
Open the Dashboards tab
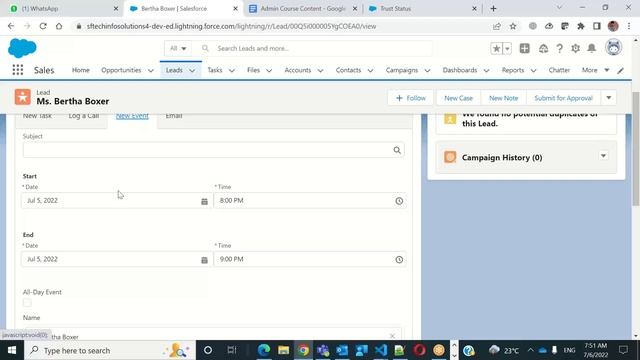(460, 70)
